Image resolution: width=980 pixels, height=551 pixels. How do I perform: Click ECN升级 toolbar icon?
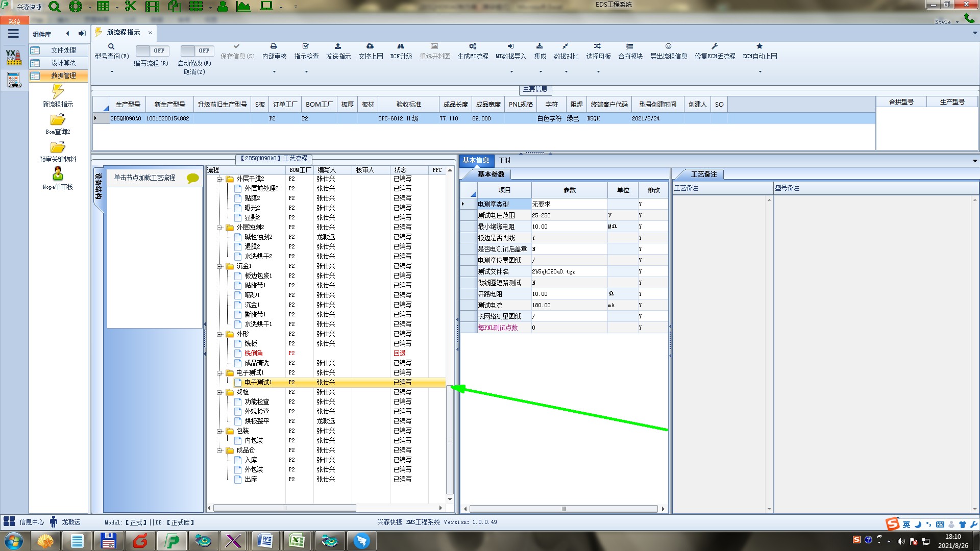point(401,46)
